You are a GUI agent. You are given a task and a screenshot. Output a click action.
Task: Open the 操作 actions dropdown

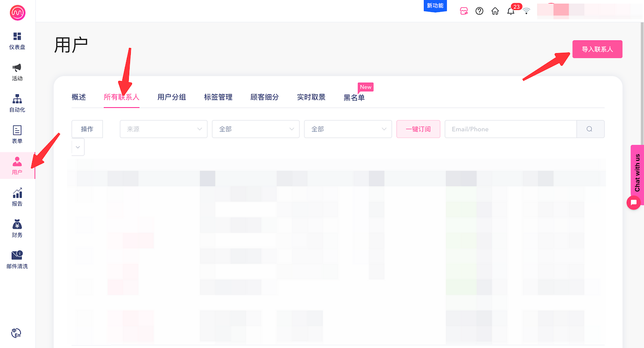pyautogui.click(x=87, y=129)
